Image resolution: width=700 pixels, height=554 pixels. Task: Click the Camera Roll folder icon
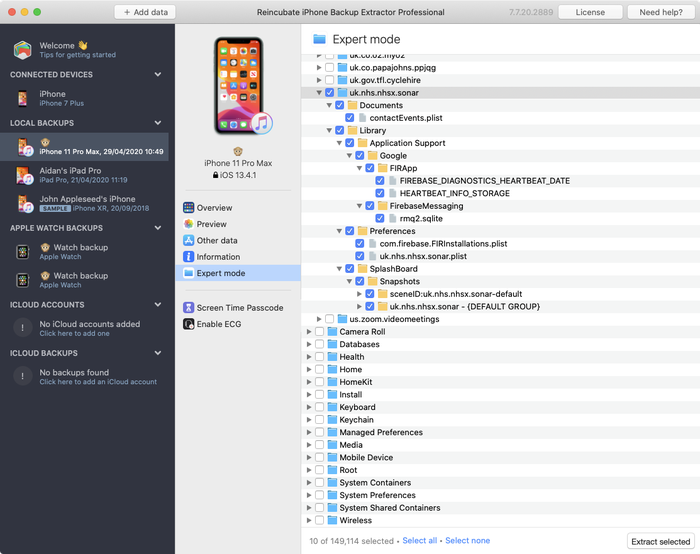[332, 332]
